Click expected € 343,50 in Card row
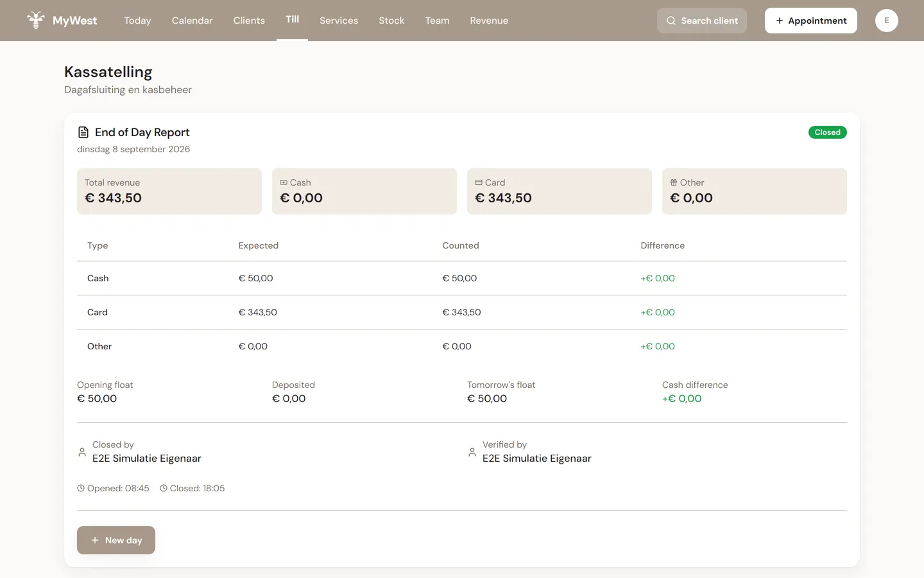The image size is (924, 578). (x=258, y=312)
